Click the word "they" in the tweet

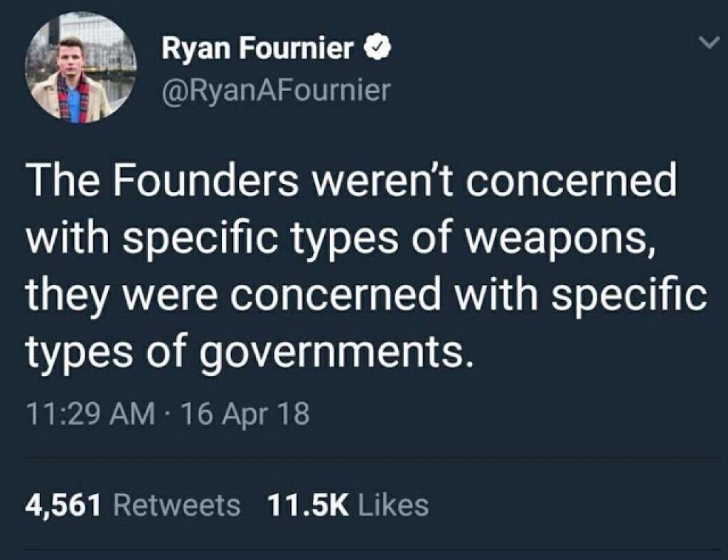pos(63,296)
